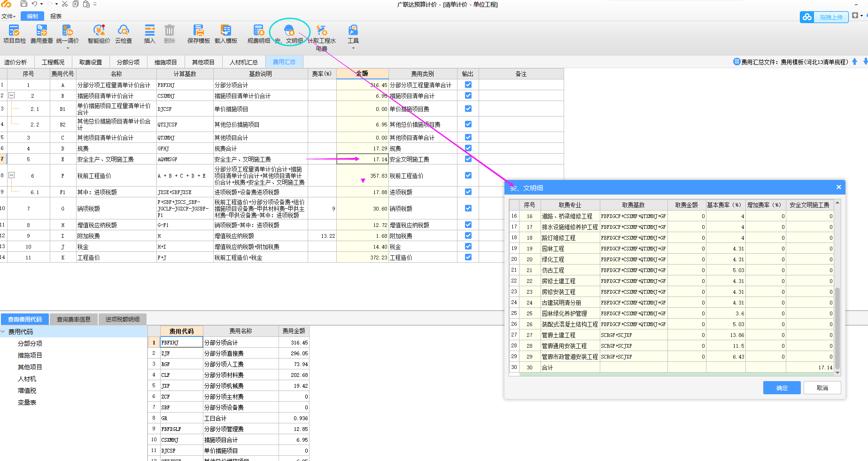This screenshot has width=868, height=461.
Task: Expand the quick access customize arrow
Action: (95, 4)
